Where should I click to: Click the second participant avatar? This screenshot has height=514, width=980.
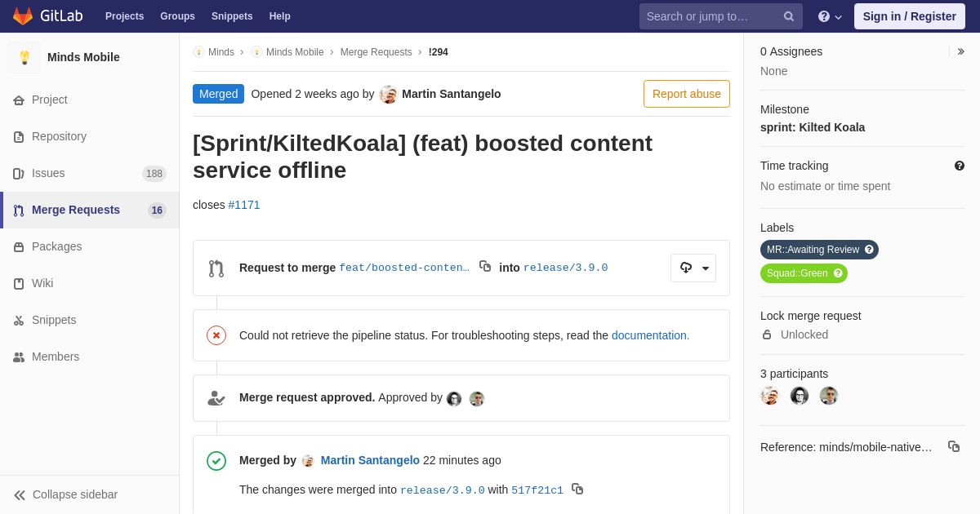800,396
